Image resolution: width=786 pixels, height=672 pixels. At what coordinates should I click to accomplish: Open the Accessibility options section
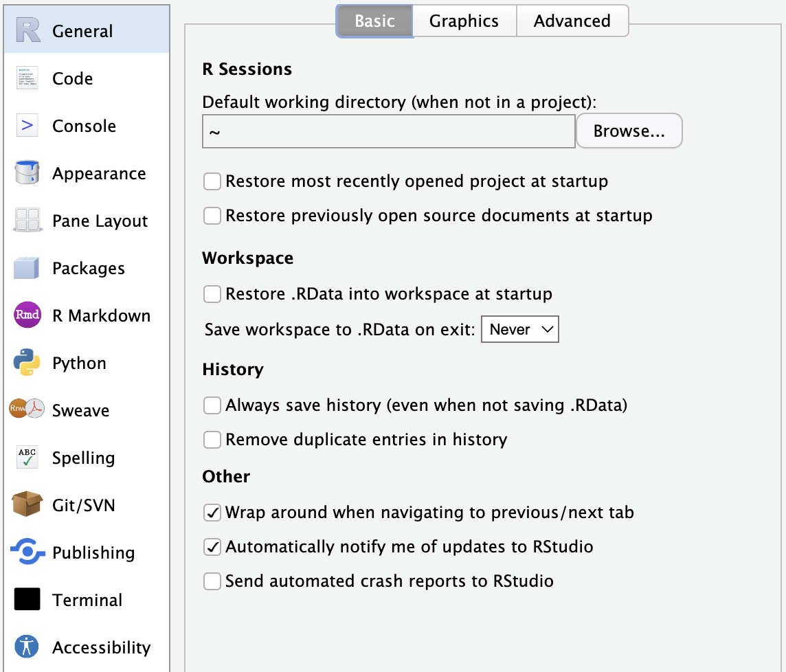click(87, 647)
